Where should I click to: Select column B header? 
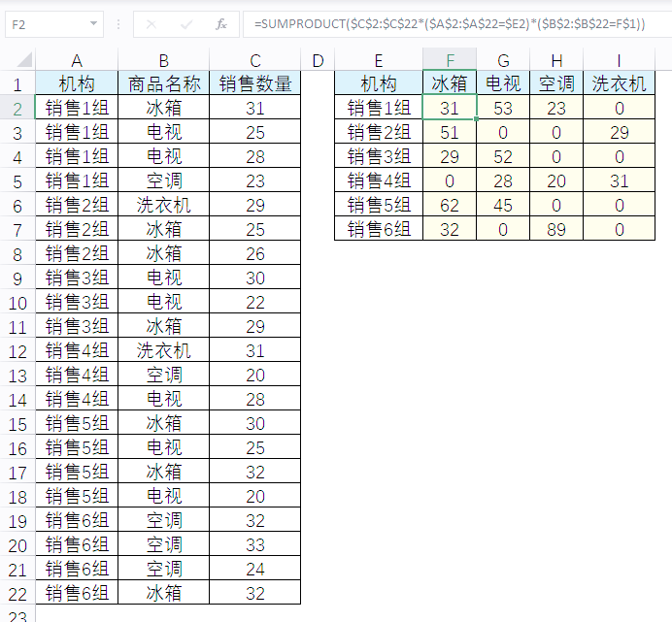tap(164, 60)
